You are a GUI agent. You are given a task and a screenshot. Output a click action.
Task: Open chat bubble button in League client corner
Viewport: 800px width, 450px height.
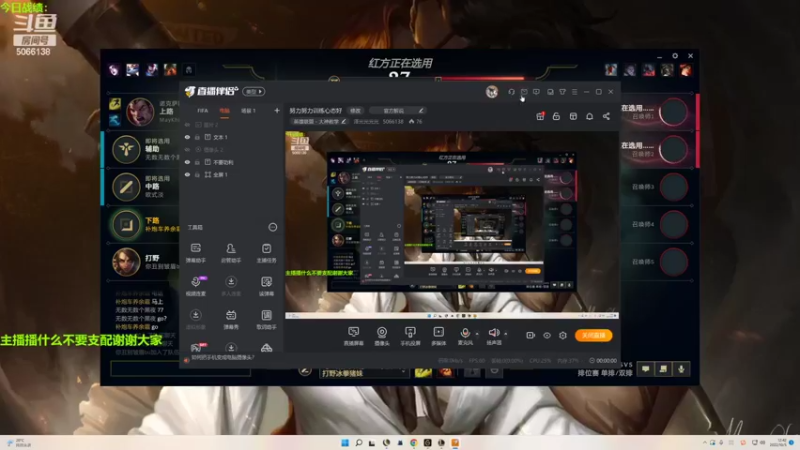coord(645,369)
